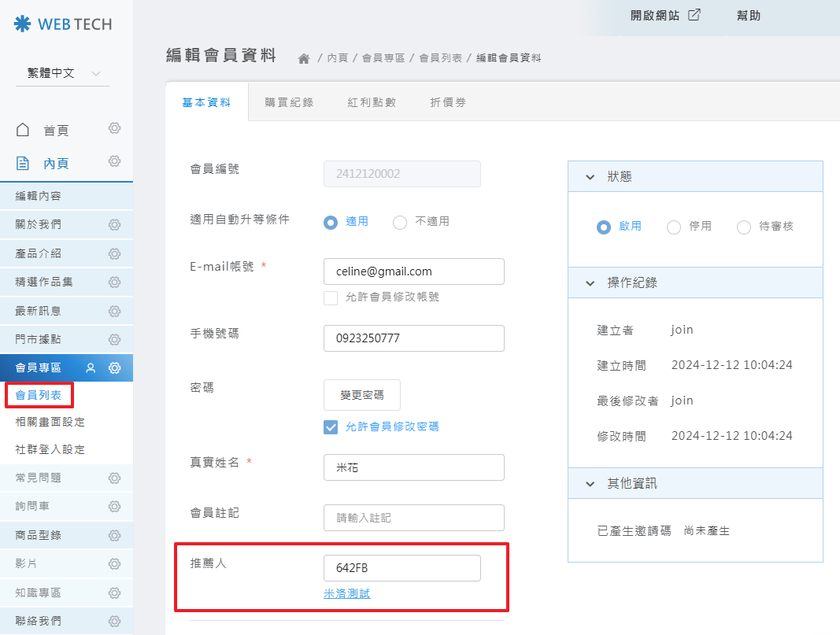The height and width of the screenshot is (635, 840).
Task: Click the open website external link icon
Action: tap(694, 15)
